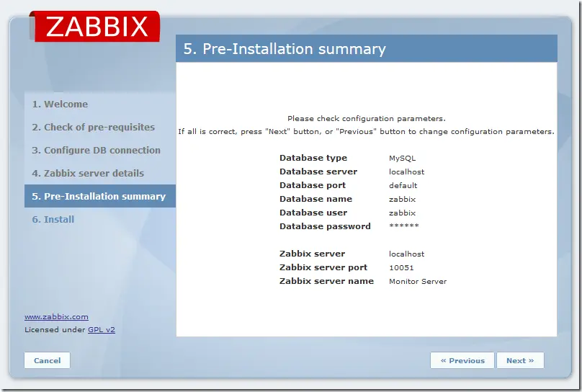Viewport: 582px width, 392px height.
Task: Open step 3. Configure DB connection
Action: [x=96, y=150]
